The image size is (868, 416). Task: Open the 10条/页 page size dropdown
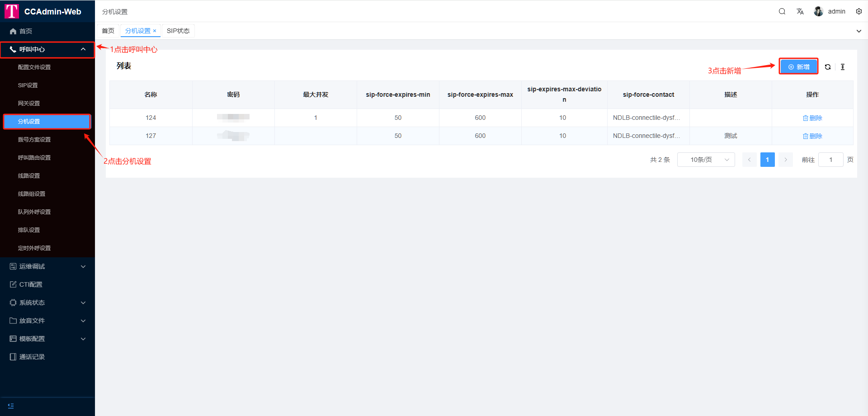click(706, 160)
